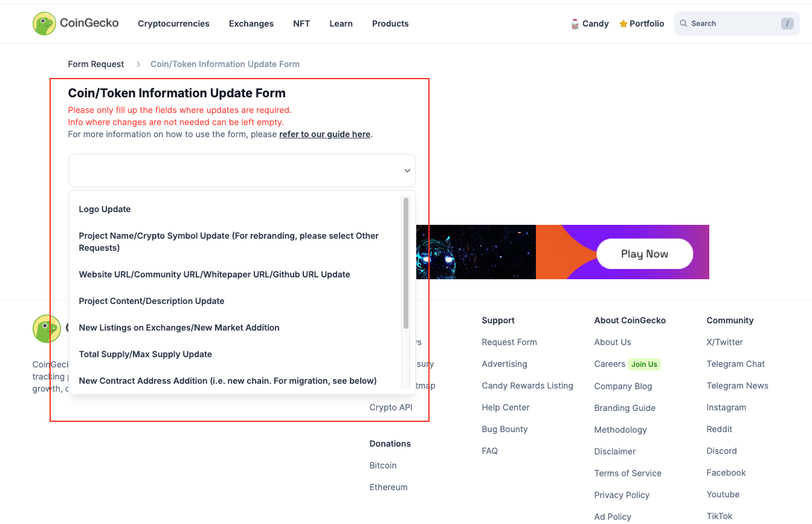Select Website URL/Community URL Update option
Screen dimensions: 812x524
[x=236, y=274]
